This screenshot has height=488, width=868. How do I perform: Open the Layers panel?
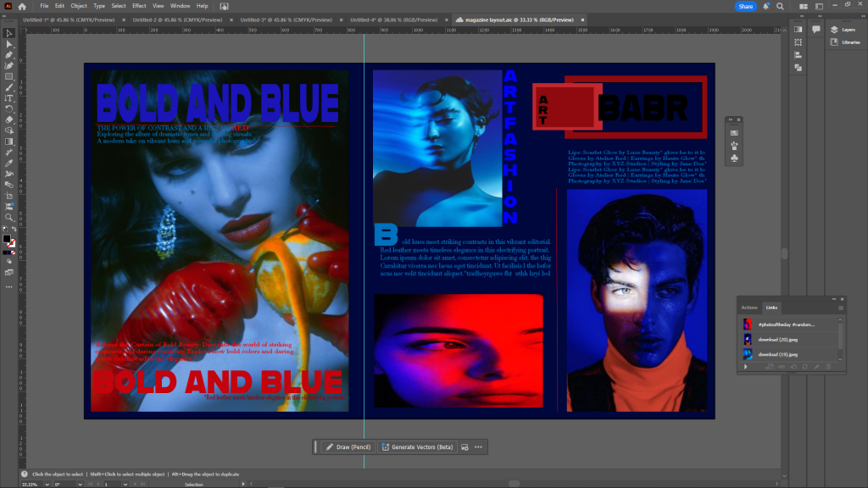844,29
